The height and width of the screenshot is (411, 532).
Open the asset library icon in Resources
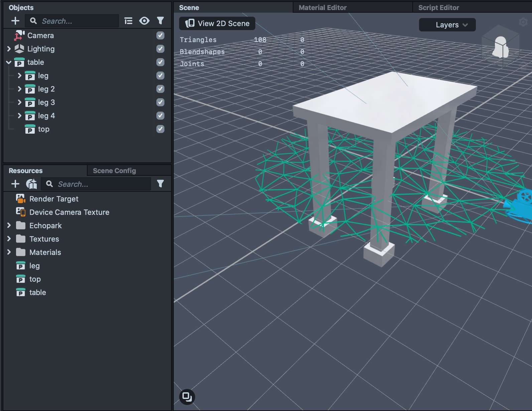(x=31, y=184)
